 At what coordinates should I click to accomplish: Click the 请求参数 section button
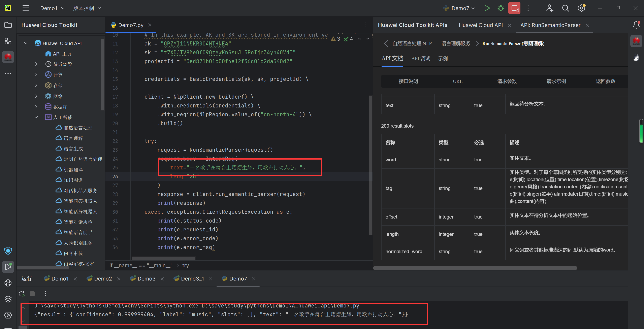coord(507,81)
